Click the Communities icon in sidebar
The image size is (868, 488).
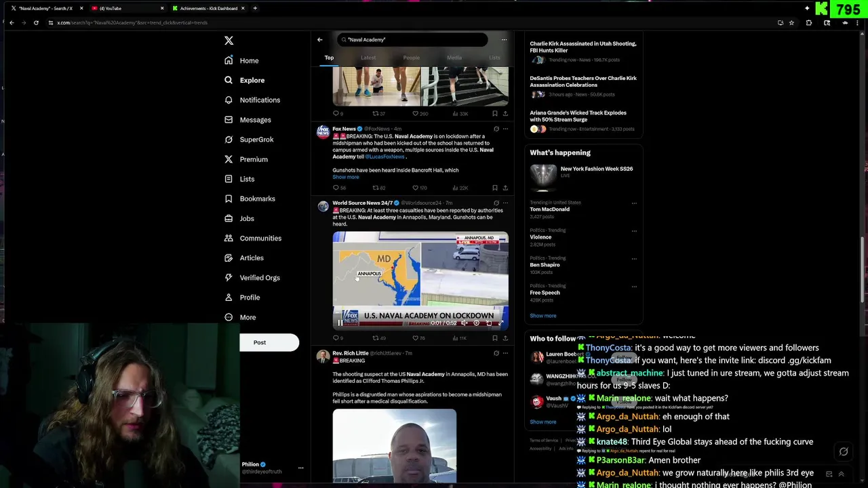[x=229, y=238]
